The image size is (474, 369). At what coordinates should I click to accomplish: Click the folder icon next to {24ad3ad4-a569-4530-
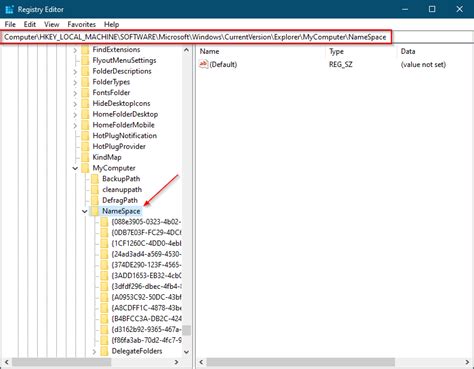click(104, 254)
